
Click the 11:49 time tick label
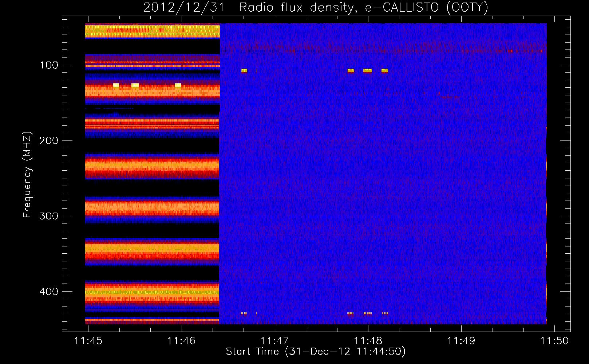tap(461, 341)
